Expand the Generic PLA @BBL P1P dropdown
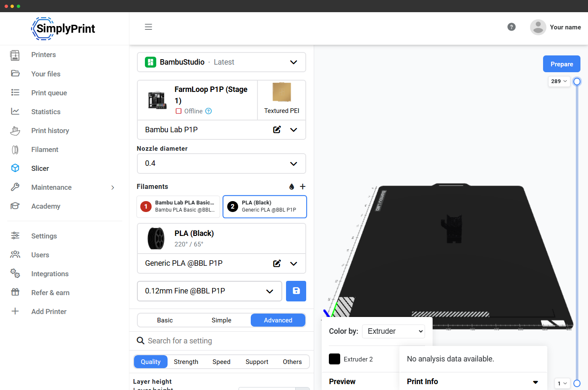This screenshot has height=390, width=588. [294, 263]
